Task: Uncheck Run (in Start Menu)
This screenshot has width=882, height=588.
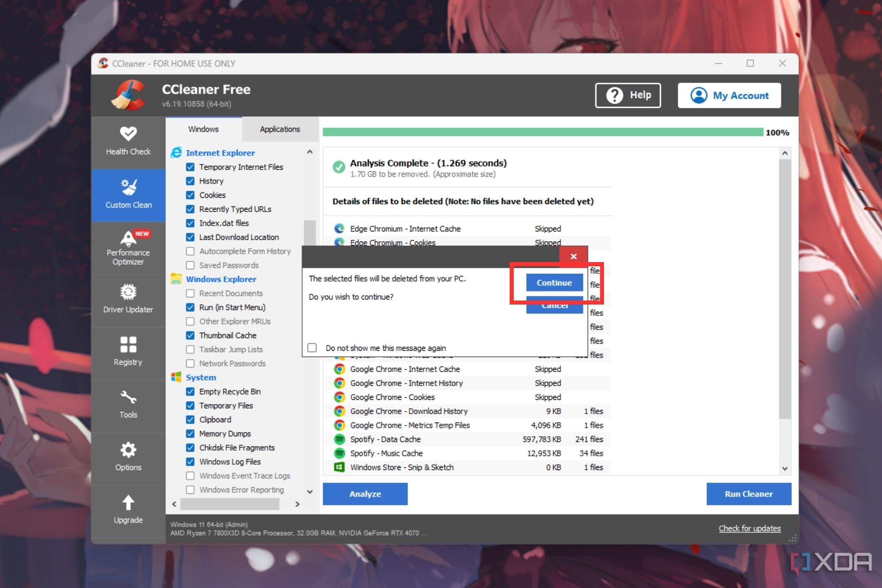Action: pyautogui.click(x=190, y=307)
